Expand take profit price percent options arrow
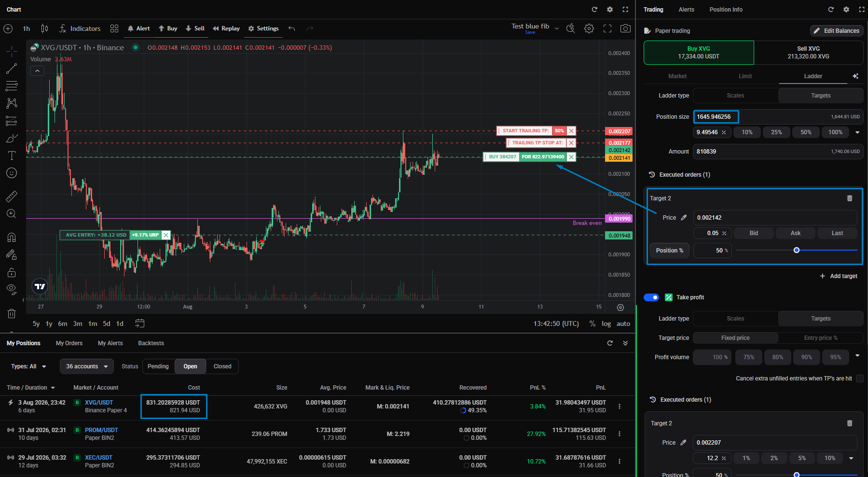Screen dimensions: 868x477 851,458
